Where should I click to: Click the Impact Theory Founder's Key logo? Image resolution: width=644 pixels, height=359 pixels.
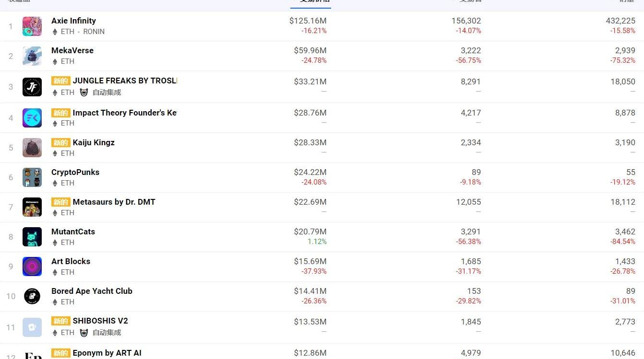[32, 118]
